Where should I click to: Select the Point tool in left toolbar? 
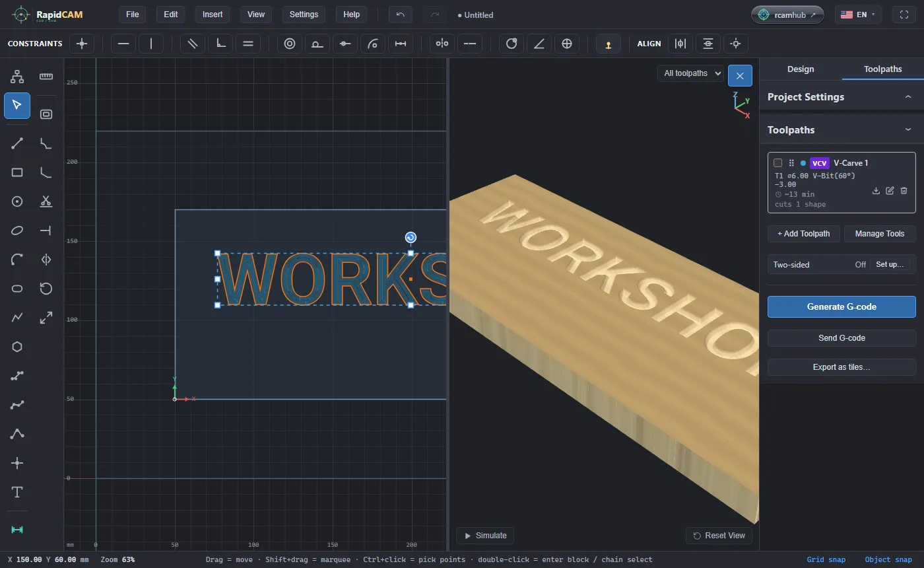(17, 463)
